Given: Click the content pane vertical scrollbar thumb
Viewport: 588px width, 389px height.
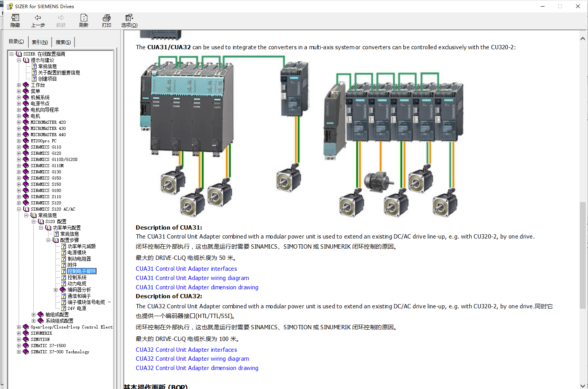Looking at the screenshot, I should pos(583,255).
